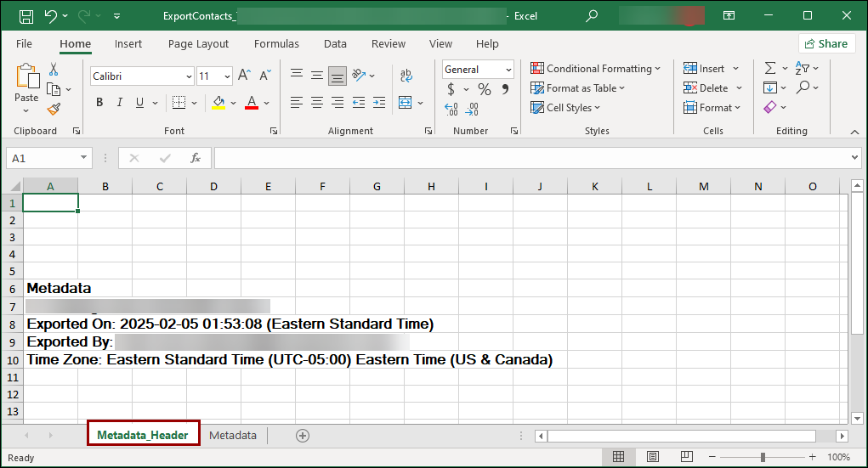Click the AutoSum sigma icon
The height and width of the screenshot is (468, 868).
[769, 68]
